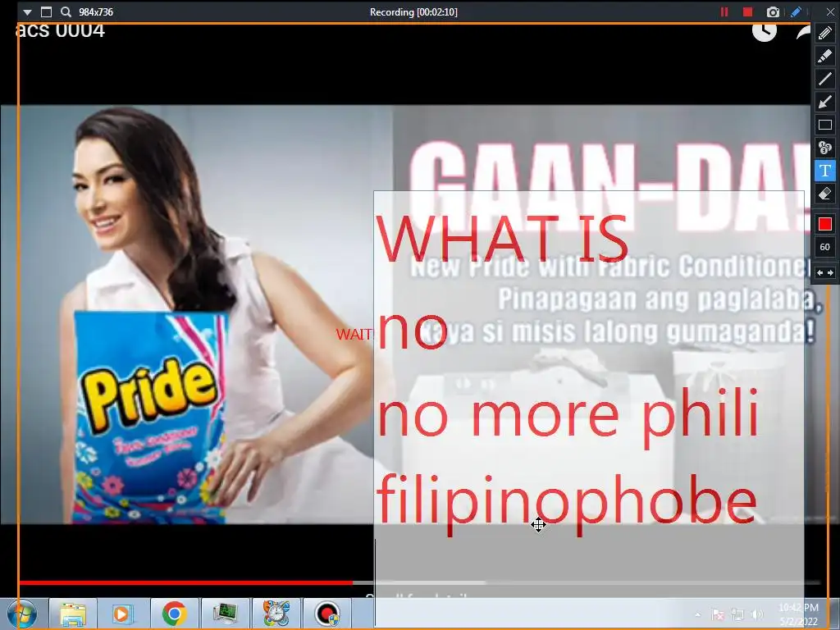This screenshot has height=630, width=840.
Task: Select the numbered steps tool
Action: point(825,148)
